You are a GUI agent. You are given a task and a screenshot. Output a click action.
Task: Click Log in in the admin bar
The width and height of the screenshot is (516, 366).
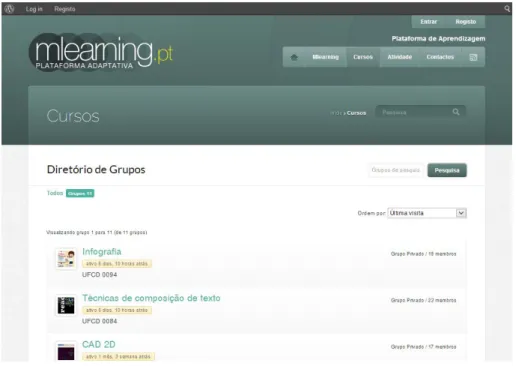34,9
